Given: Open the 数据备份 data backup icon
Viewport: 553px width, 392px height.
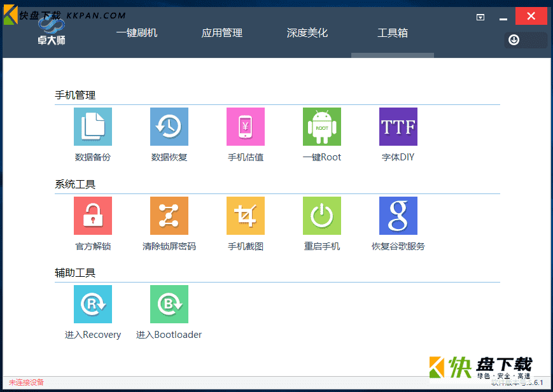Looking at the screenshot, I should pos(93,127).
